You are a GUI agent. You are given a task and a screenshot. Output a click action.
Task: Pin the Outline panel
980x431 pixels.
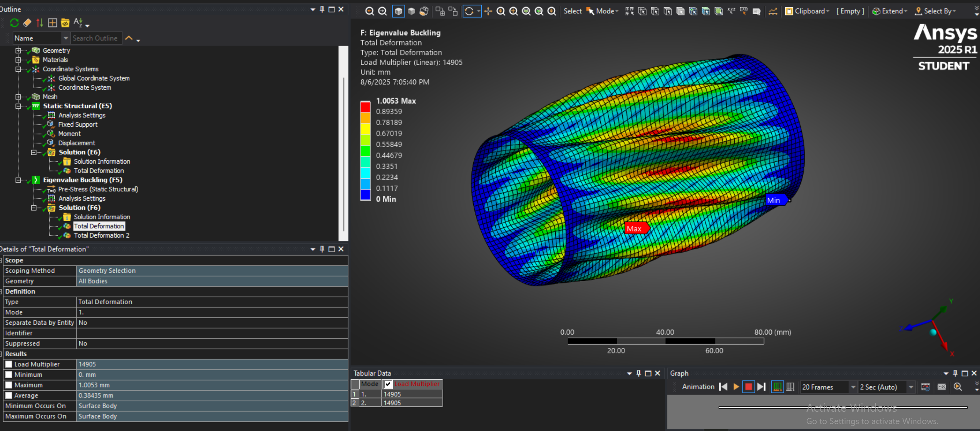click(x=322, y=9)
